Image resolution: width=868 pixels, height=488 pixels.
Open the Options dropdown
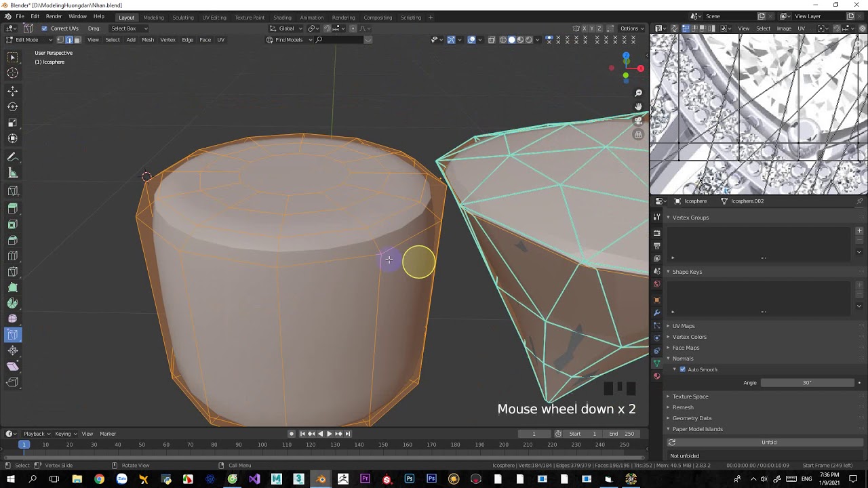pos(632,28)
